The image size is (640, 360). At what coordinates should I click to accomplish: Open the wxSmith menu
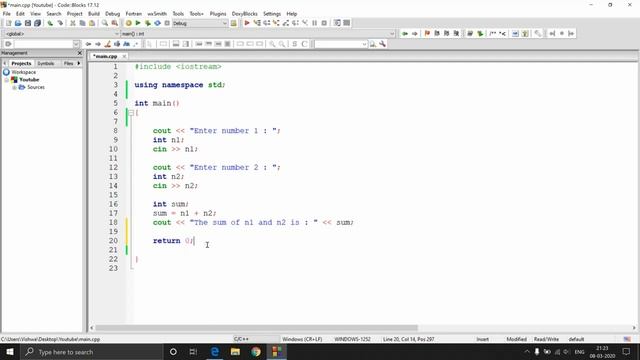click(157, 13)
